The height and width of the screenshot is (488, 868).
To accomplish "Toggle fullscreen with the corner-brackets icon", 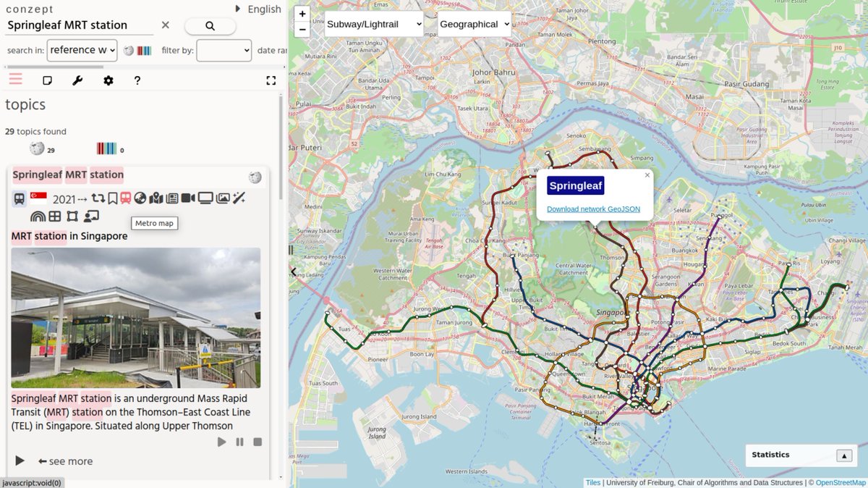I will [x=271, y=80].
